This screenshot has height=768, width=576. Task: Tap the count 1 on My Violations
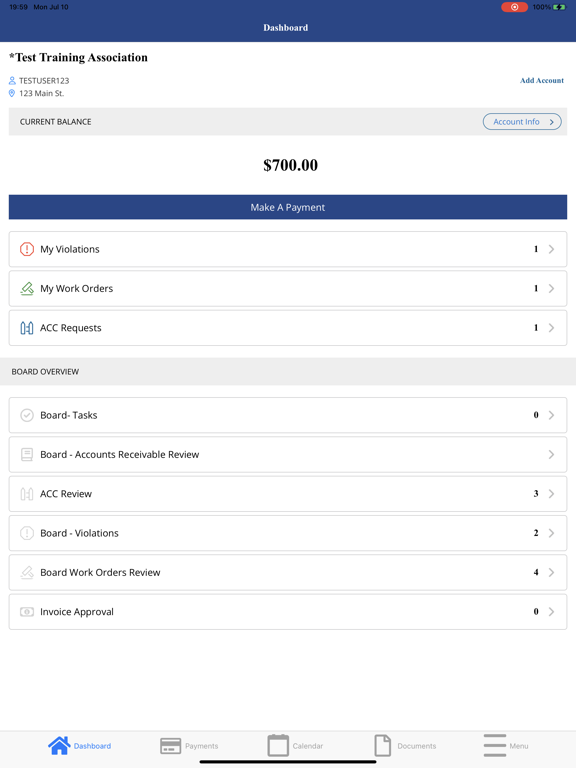[536, 249]
